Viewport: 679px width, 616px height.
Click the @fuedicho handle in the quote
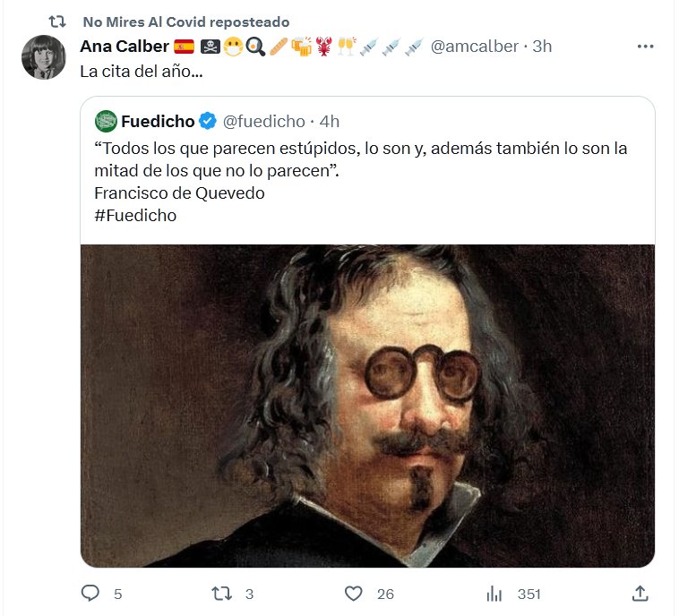pyautogui.click(x=263, y=121)
